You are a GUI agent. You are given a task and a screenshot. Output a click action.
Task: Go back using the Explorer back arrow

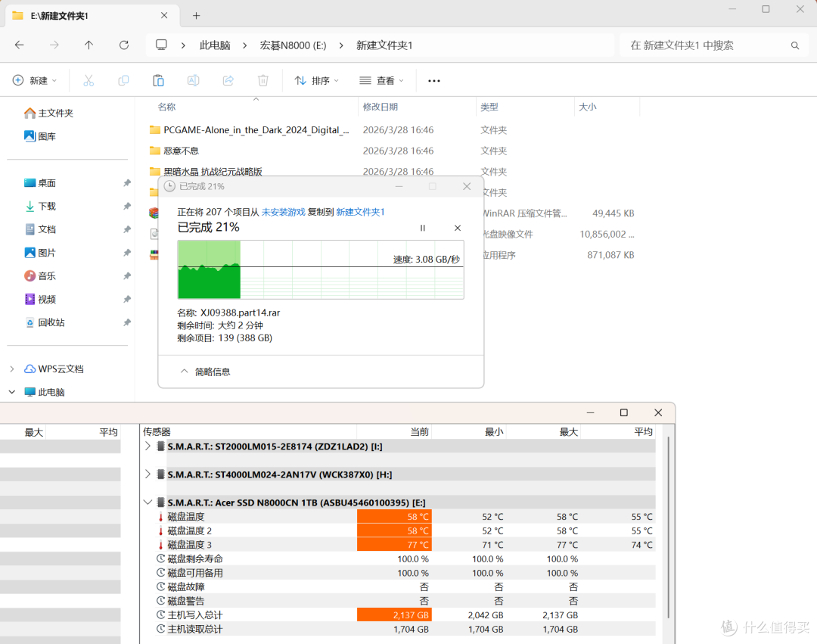[x=19, y=45]
